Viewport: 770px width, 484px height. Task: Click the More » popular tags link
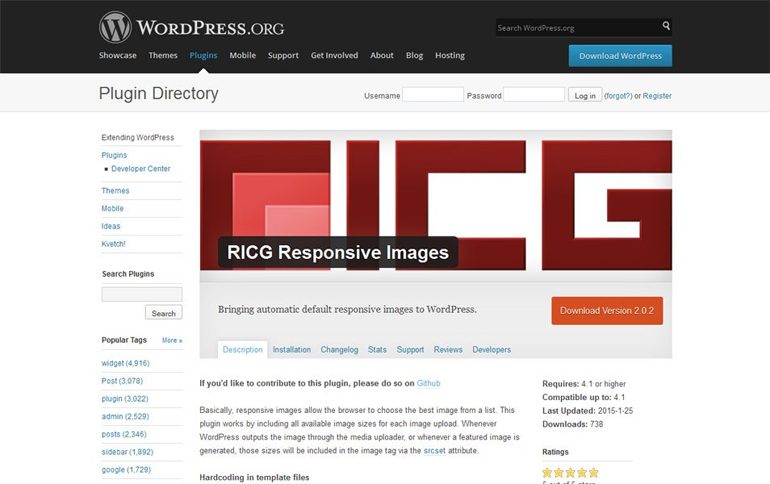pos(172,340)
